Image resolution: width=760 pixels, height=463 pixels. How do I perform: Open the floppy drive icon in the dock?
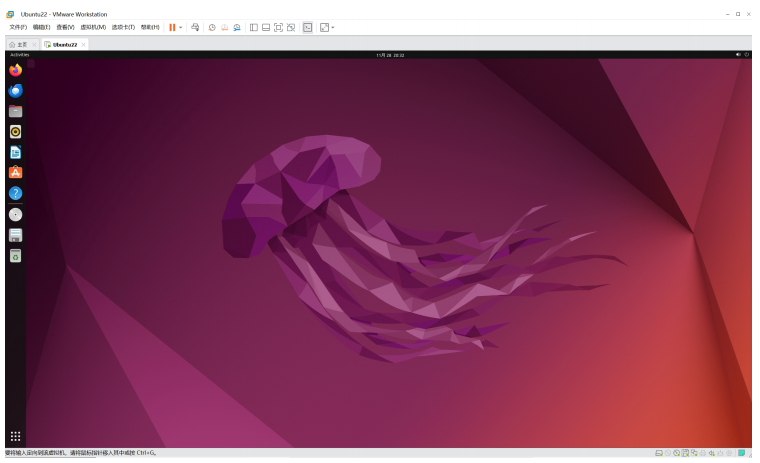[16, 235]
